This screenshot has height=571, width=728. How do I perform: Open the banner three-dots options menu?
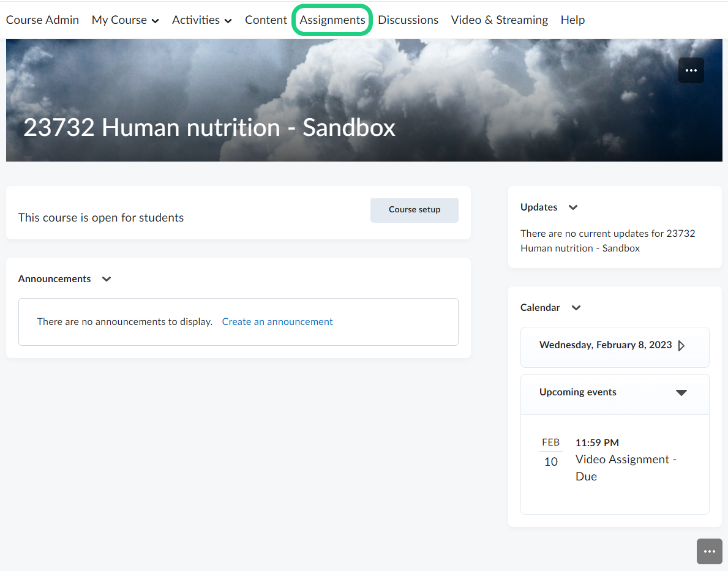691,70
